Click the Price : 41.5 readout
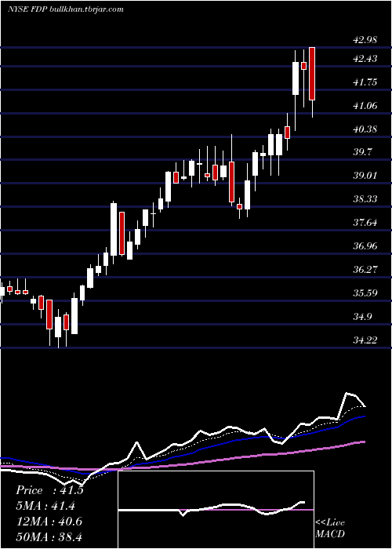Image resolution: width=392 pixels, height=549 pixels. (x=49, y=490)
